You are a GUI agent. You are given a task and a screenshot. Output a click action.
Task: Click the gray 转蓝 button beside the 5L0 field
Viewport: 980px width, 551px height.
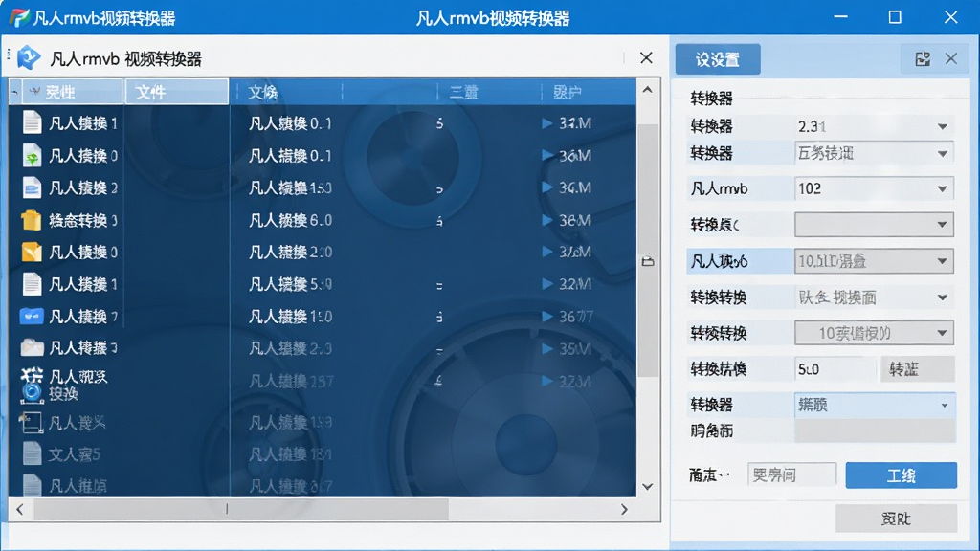(x=918, y=369)
